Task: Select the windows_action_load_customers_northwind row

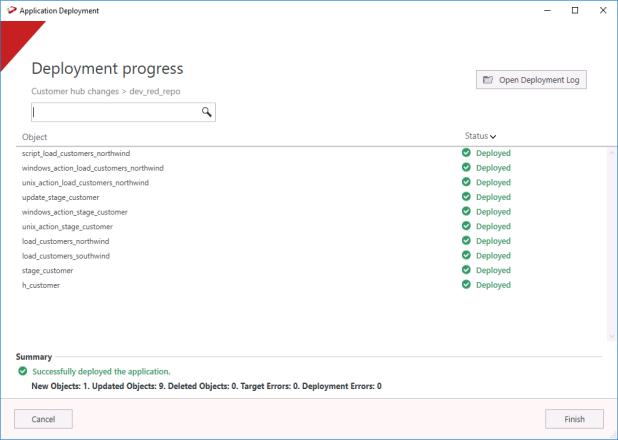Action: tap(93, 168)
